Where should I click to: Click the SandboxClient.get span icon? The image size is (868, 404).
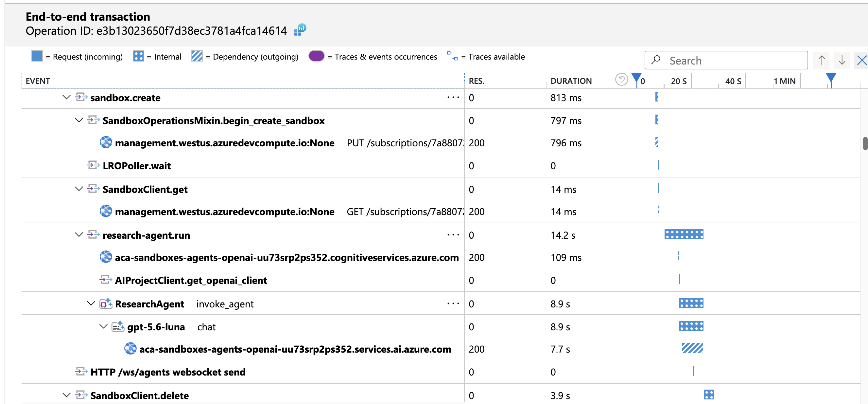coord(93,189)
